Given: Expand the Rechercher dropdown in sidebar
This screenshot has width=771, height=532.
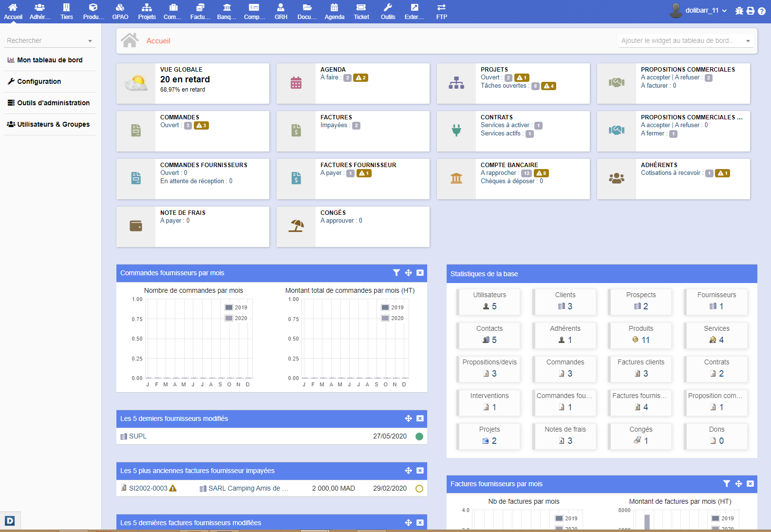Looking at the screenshot, I should tap(90, 41).
